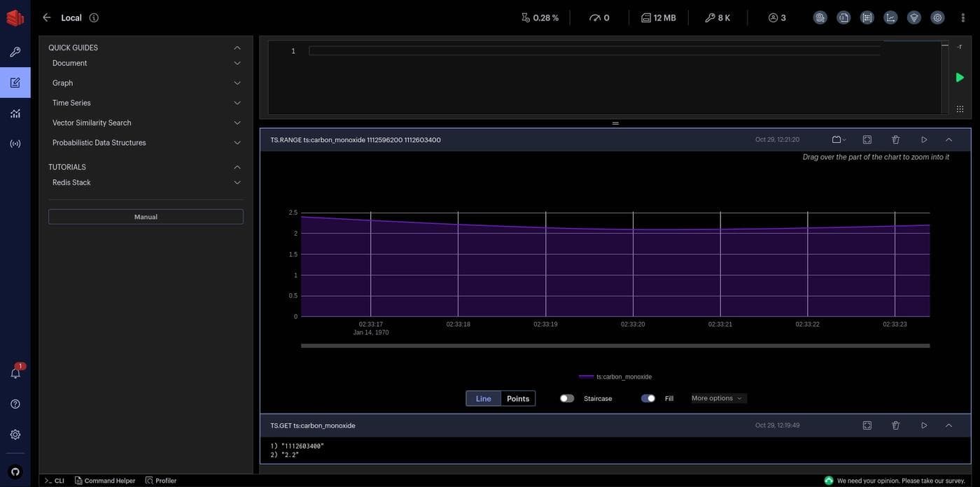Enable the Staircase toggle
This screenshot has width=980, height=487.
coord(567,399)
